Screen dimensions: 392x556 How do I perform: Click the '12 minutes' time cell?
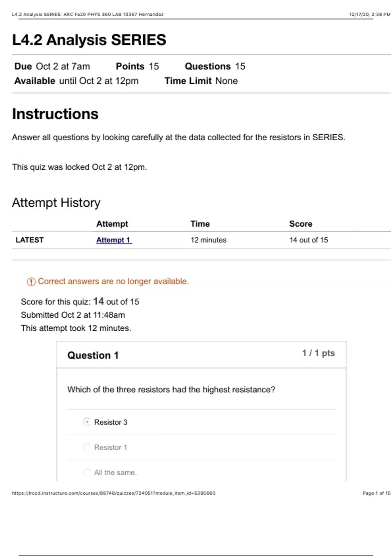click(208, 240)
